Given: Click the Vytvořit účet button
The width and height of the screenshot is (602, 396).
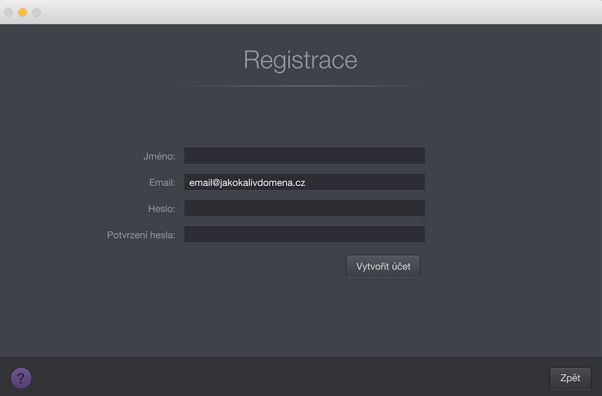Looking at the screenshot, I should [x=383, y=266].
